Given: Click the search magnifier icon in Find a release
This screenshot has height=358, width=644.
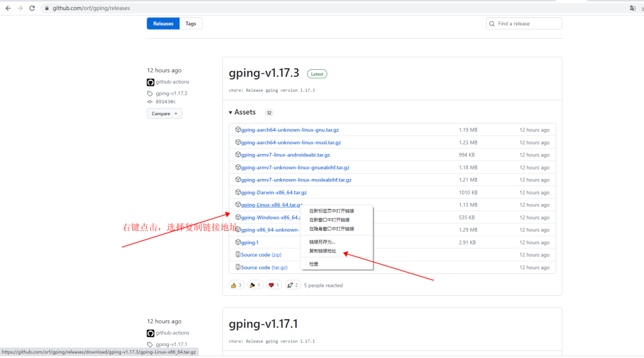Looking at the screenshot, I should pos(491,24).
